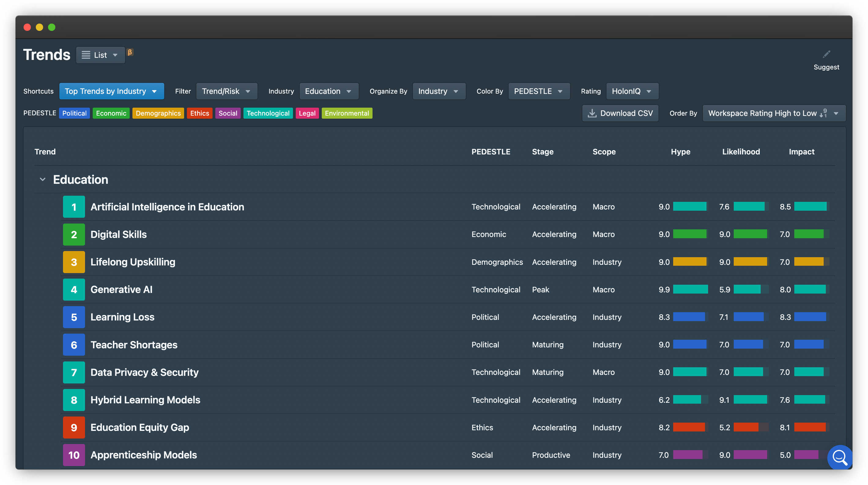Click rank 5 badge for Learning Loss
868x485 pixels.
point(74,317)
